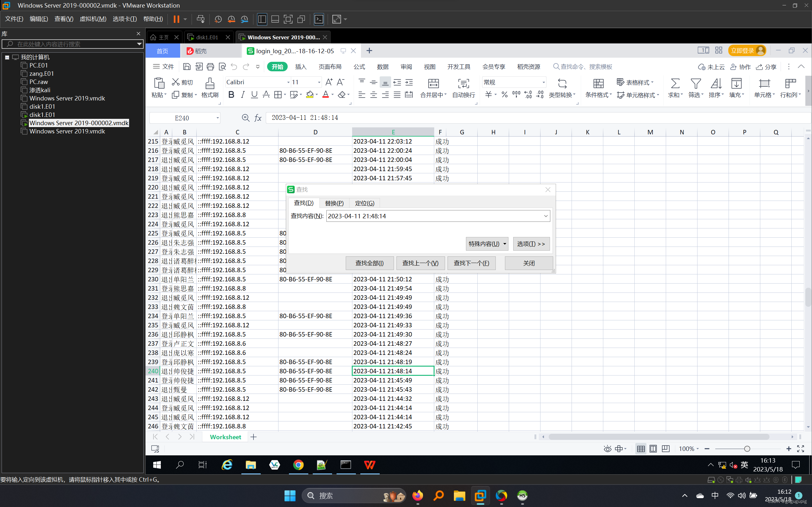Screen dimensions: 812x507
Task: Click the Print icon in quick toolbar
Action: click(210, 67)
